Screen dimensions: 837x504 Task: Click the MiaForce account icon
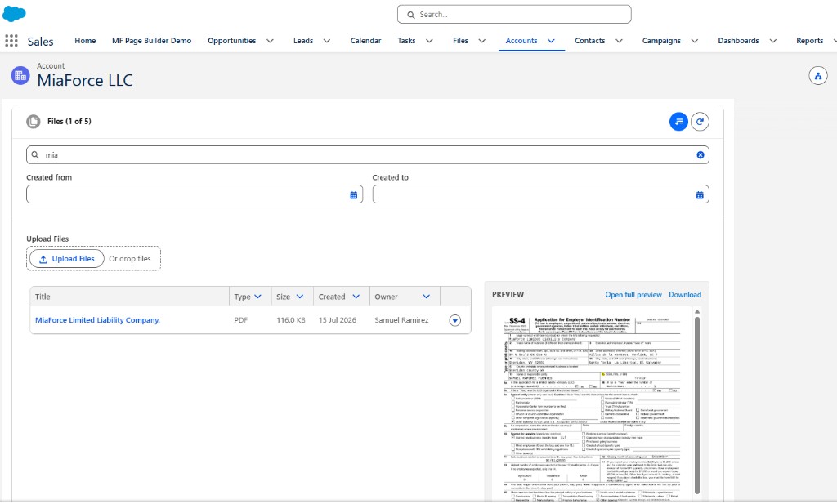[20, 76]
